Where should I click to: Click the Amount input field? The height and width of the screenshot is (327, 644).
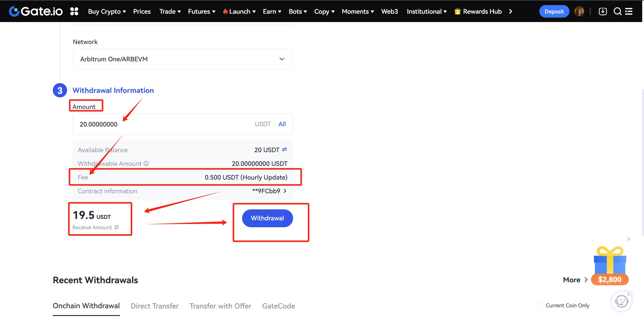164,124
